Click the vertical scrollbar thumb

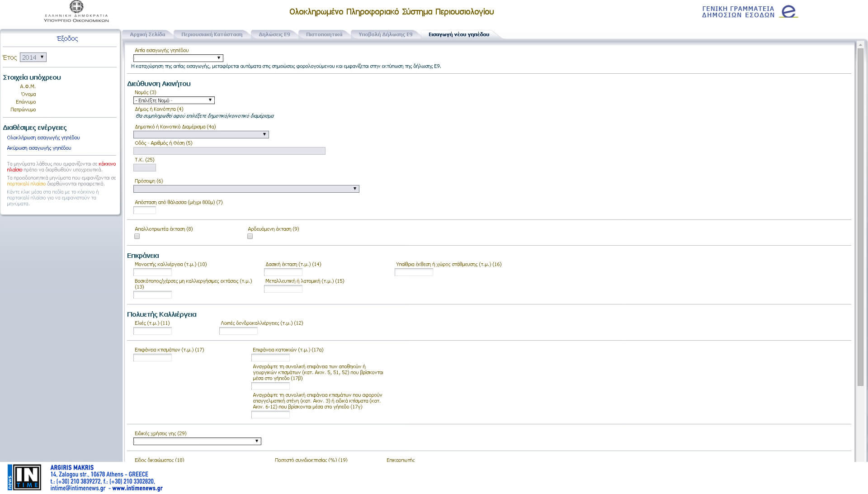point(860,217)
